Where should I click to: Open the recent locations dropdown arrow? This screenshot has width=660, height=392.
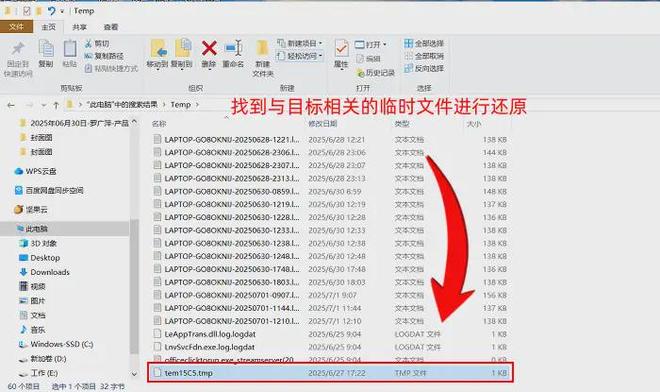click(43, 105)
